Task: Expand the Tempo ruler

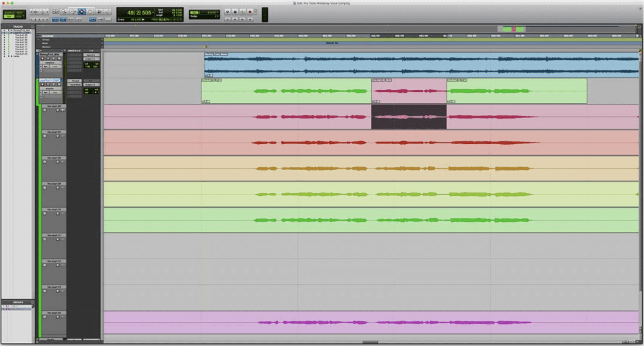Action: (38, 40)
